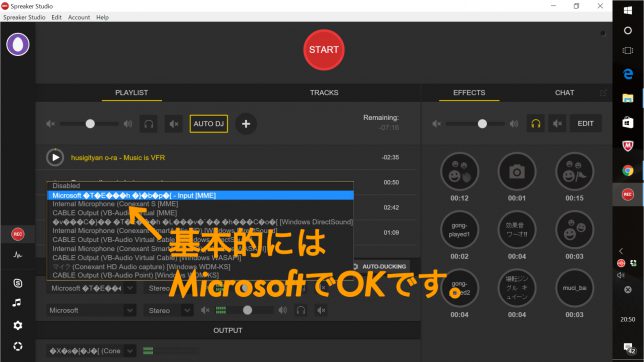Select track title husigityan o-ra - Music is VFR

(x=118, y=157)
